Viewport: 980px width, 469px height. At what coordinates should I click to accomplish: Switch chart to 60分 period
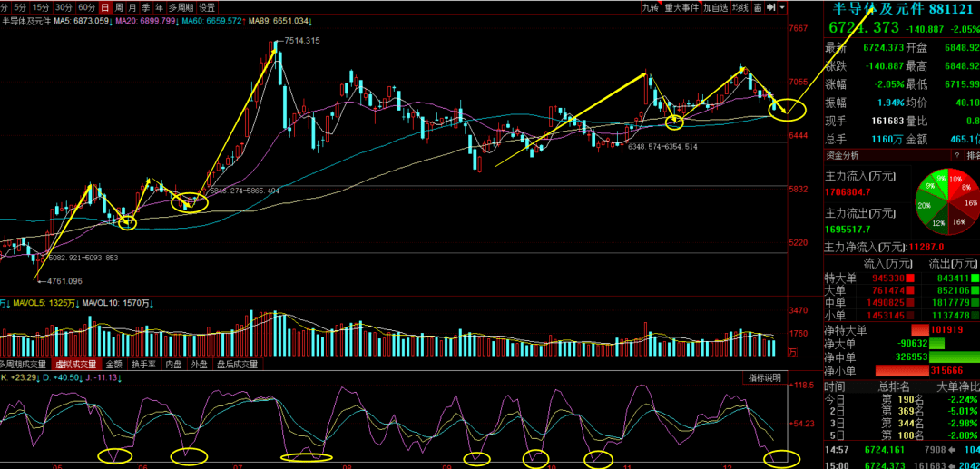click(86, 6)
